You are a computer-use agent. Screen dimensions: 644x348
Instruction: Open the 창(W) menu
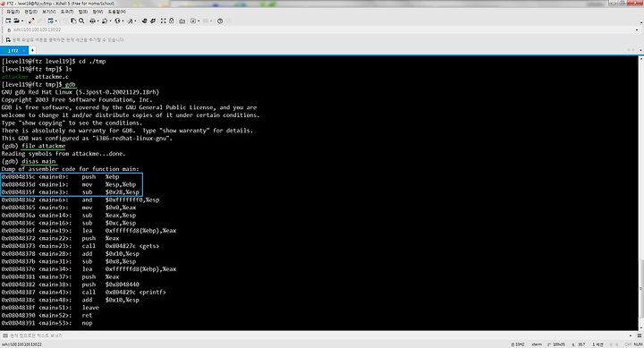(x=97, y=12)
